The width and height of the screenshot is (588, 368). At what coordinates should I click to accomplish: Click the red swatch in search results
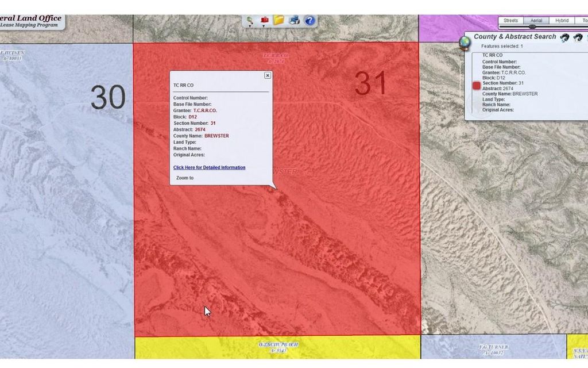(477, 86)
